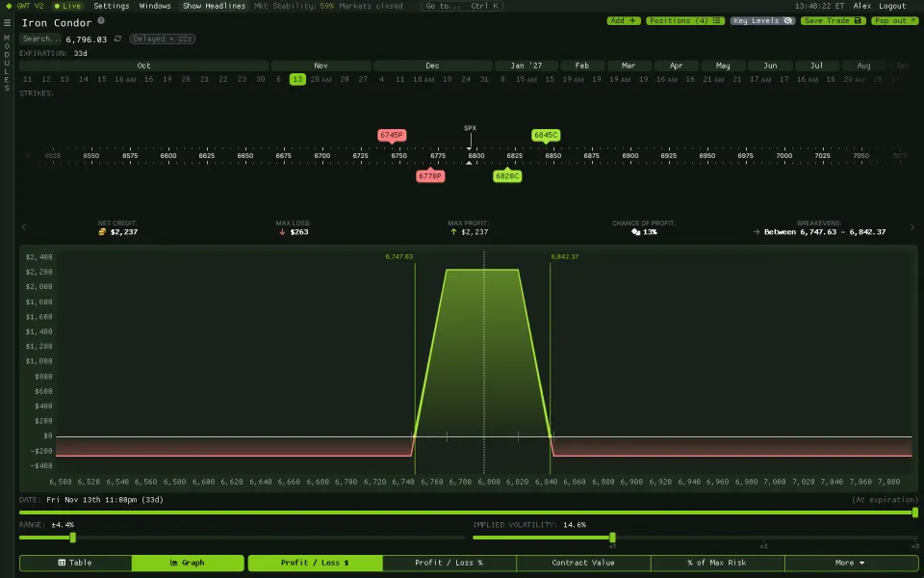
Task: Select the Jan '27 8 expiration date
Action: click(x=502, y=79)
